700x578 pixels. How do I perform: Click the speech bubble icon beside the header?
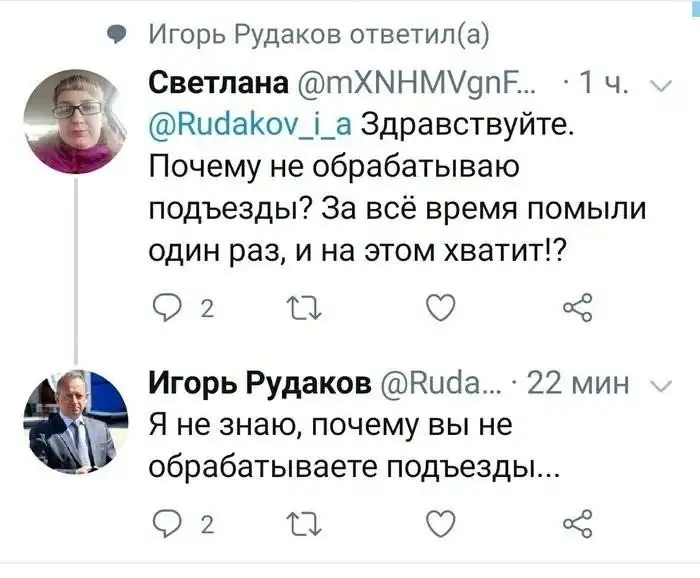pos(117,36)
